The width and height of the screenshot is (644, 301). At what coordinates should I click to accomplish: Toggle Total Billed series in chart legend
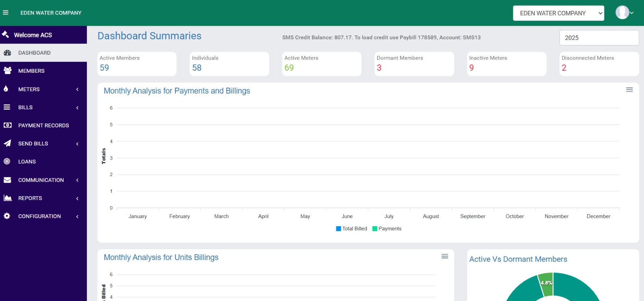(x=351, y=229)
